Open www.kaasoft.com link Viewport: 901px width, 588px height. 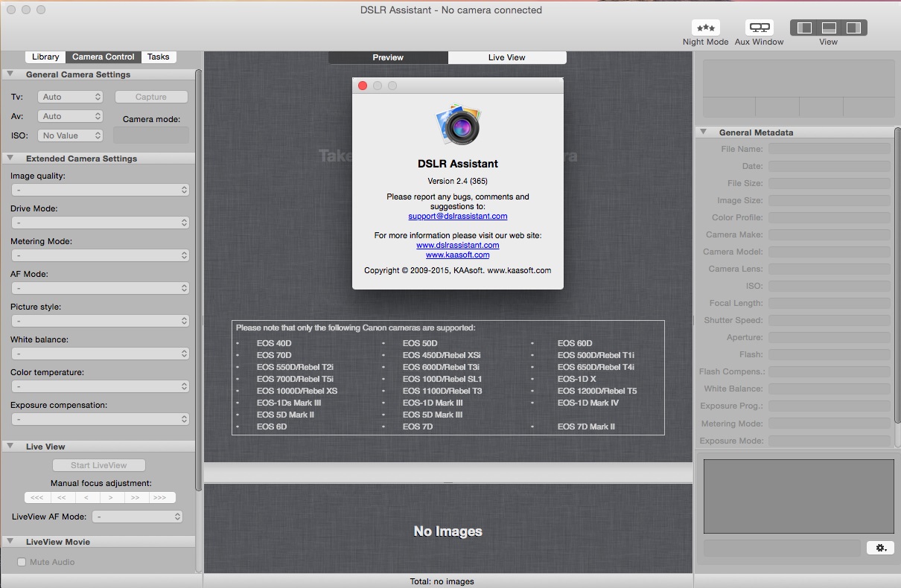click(458, 255)
